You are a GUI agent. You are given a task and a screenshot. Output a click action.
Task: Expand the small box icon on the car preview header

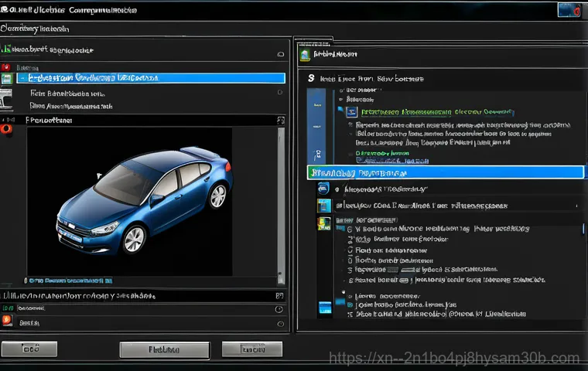pyautogui.click(x=280, y=121)
